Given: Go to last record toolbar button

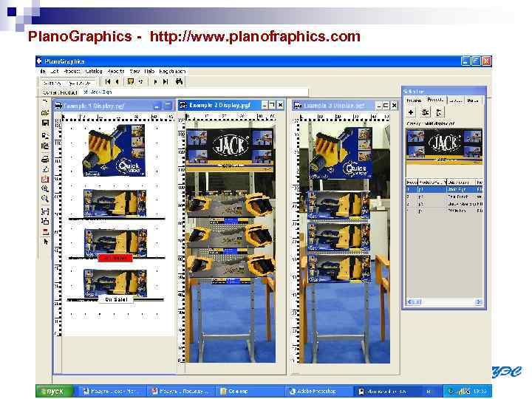Looking at the screenshot, I should pyautogui.click(x=166, y=82).
